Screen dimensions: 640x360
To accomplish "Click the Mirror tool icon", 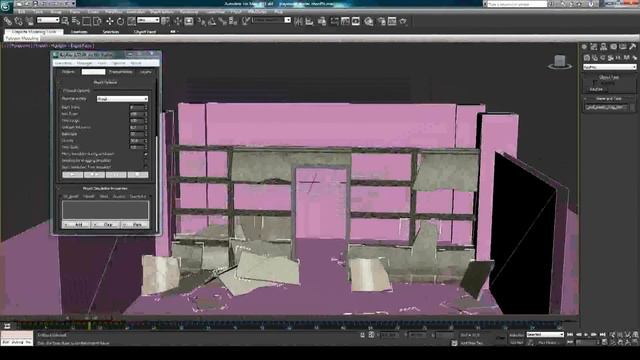I will coord(299,21).
